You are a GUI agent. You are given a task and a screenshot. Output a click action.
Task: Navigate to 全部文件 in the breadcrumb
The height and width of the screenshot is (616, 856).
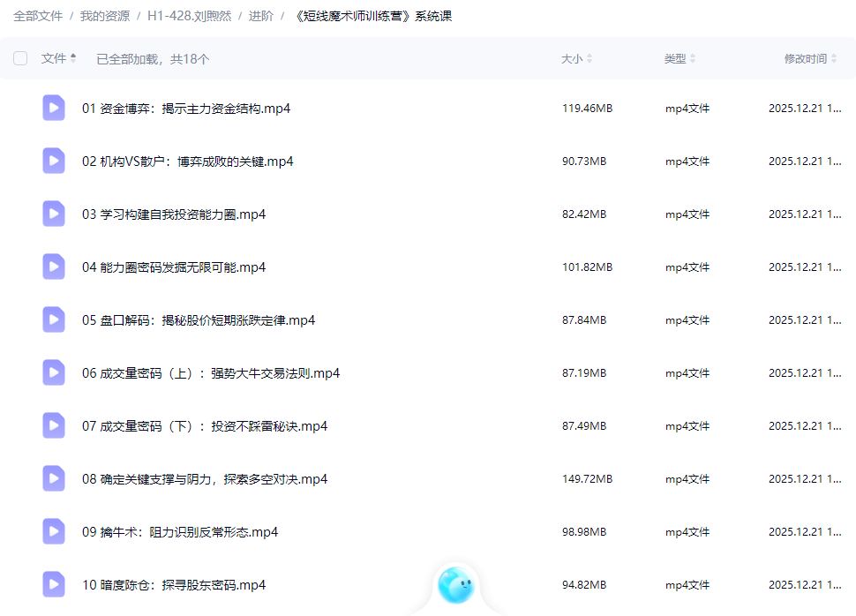pyautogui.click(x=38, y=15)
